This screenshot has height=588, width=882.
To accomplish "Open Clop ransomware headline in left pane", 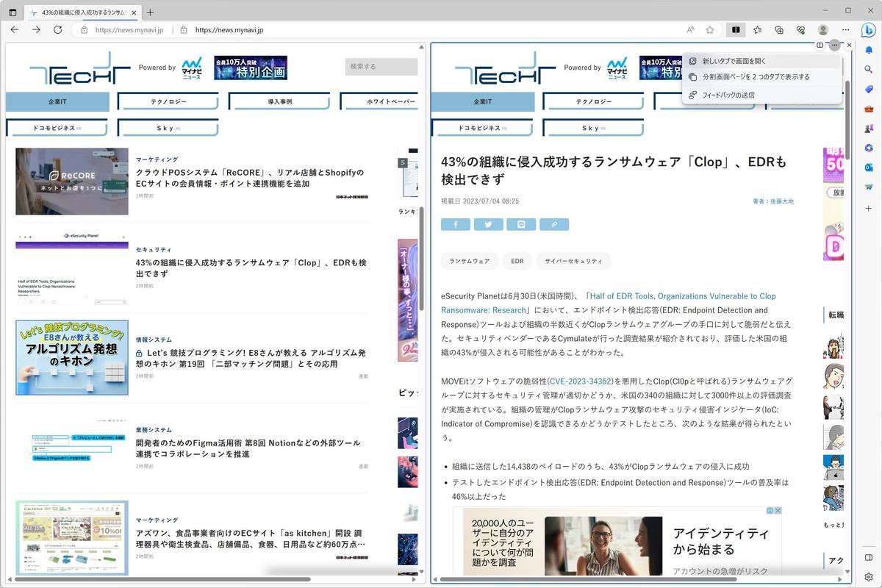I will 251,268.
